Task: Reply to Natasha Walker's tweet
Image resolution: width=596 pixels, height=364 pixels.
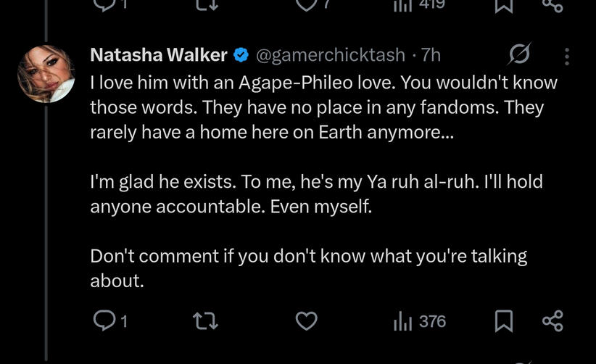Action: point(110,321)
